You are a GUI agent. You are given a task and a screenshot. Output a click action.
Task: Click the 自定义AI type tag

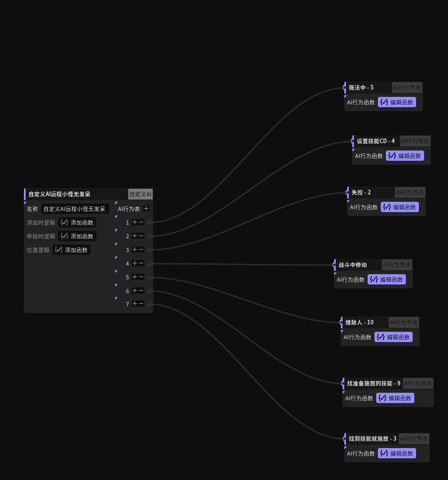click(x=140, y=194)
